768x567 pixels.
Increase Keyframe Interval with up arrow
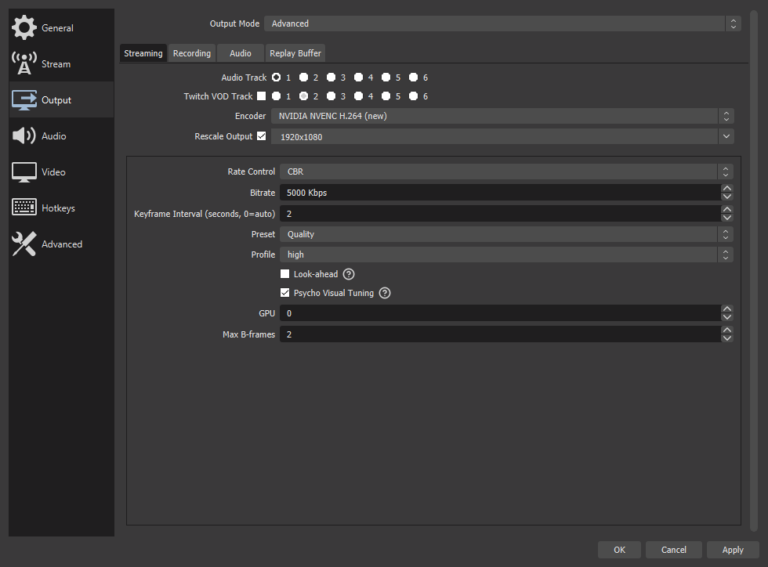[x=727, y=210]
